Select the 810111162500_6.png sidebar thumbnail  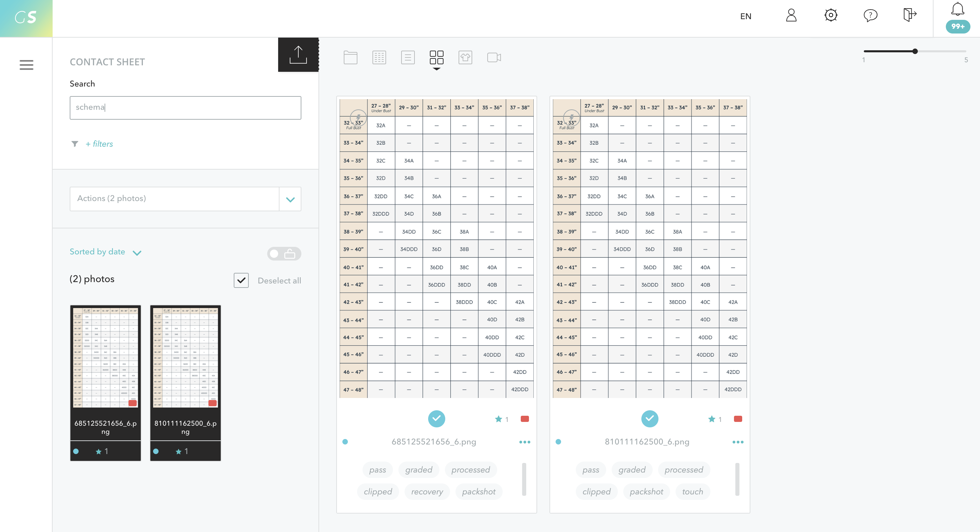click(185, 383)
